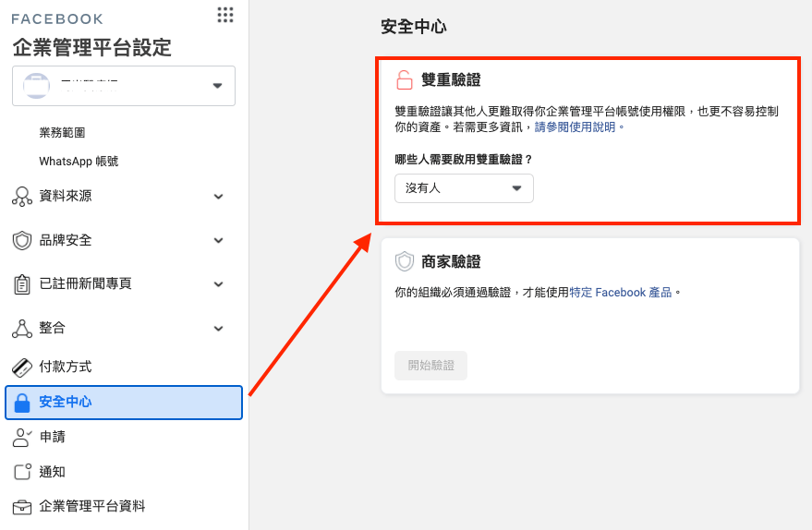Click the business account avatar thumbnail
The image size is (812, 530).
pos(36,85)
